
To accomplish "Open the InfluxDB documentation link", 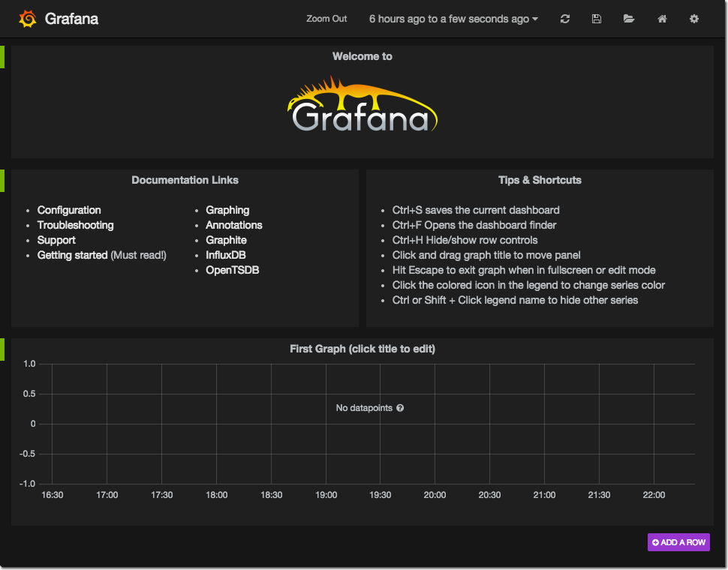I will (226, 255).
